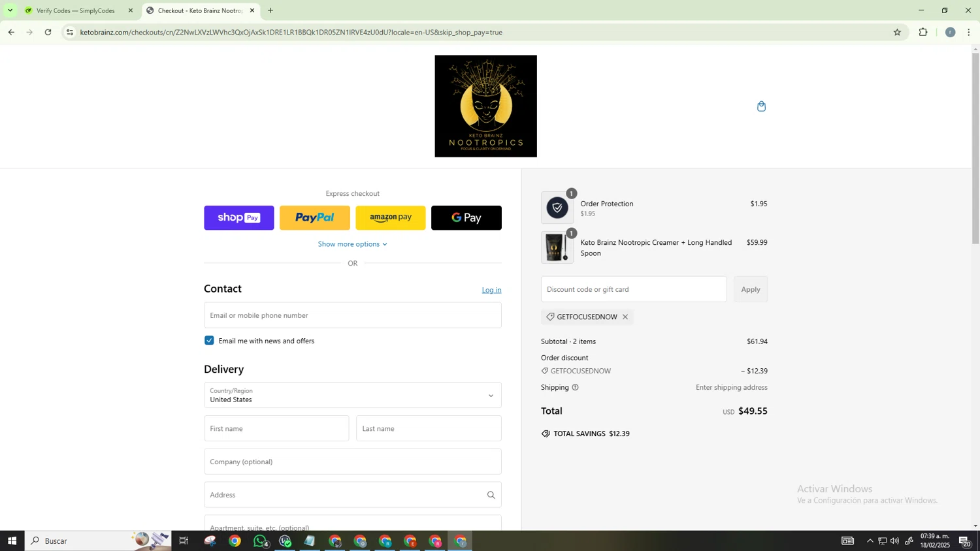Open WhatsApp from the taskbar
The width and height of the screenshot is (980, 551).
260,541
